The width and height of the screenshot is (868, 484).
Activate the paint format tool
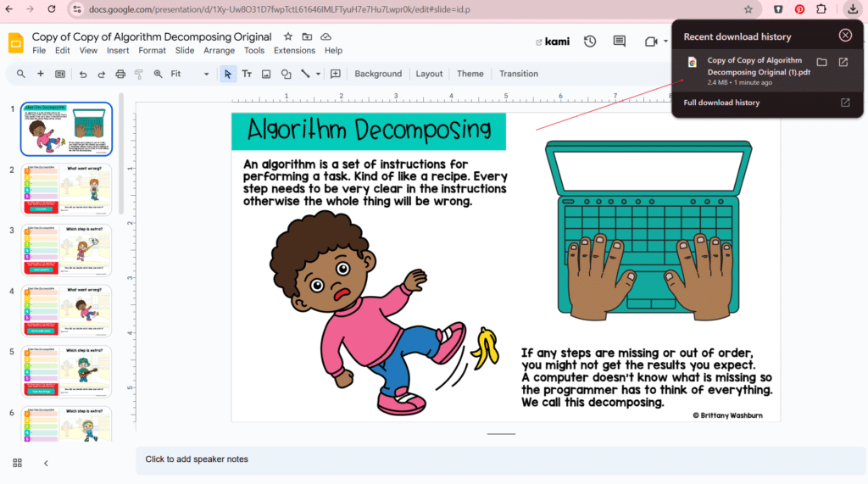pyautogui.click(x=139, y=75)
